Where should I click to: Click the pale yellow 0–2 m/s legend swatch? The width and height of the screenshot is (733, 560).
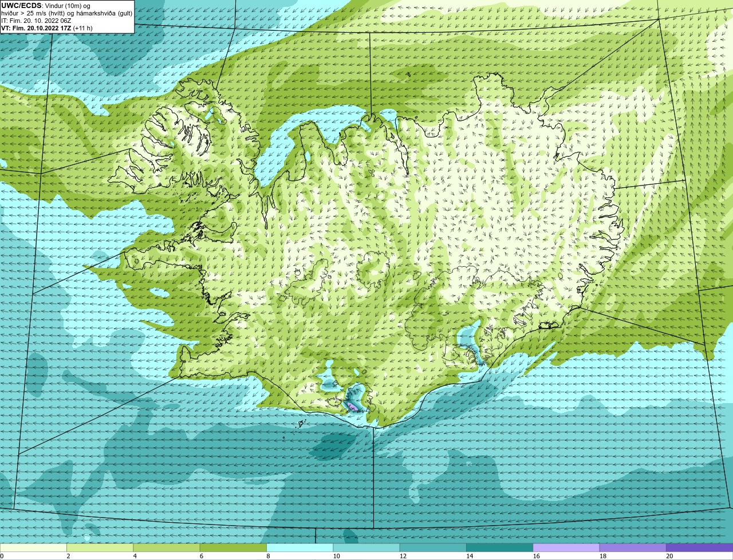coord(34,548)
